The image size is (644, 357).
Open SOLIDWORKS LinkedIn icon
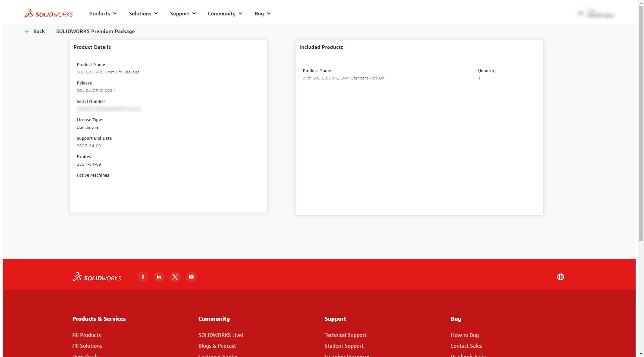[159, 277]
